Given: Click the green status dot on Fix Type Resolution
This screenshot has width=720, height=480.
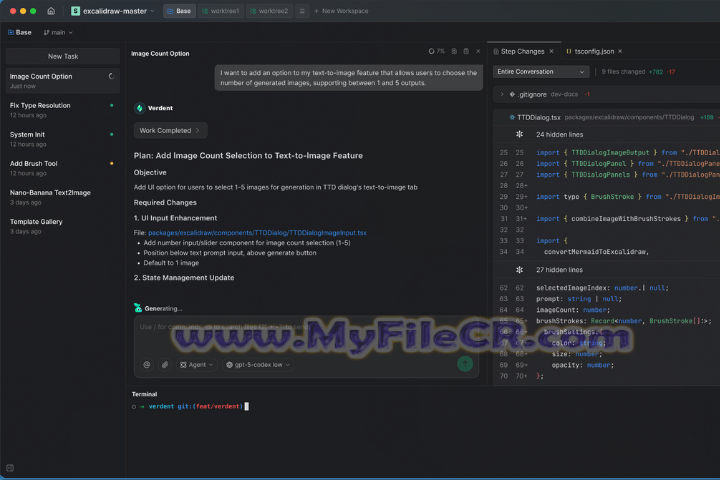Looking at the screenshot, I should coord(112,105).
